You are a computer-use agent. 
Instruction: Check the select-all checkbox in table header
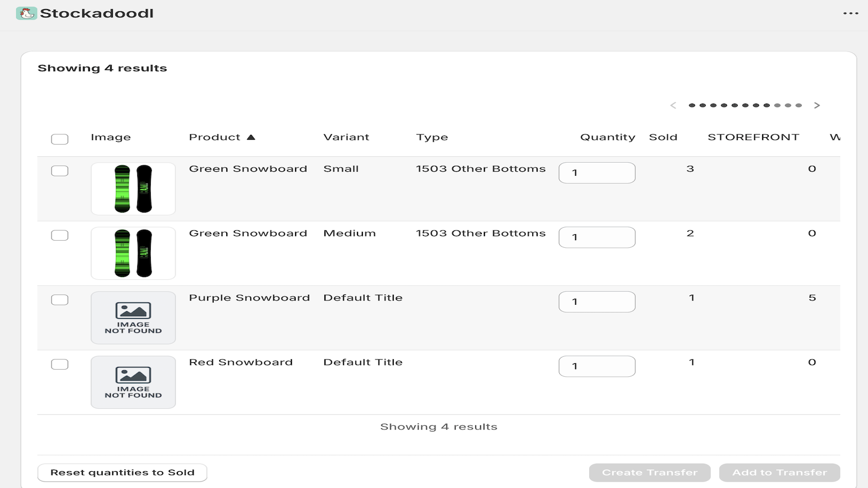coord(60,139)
